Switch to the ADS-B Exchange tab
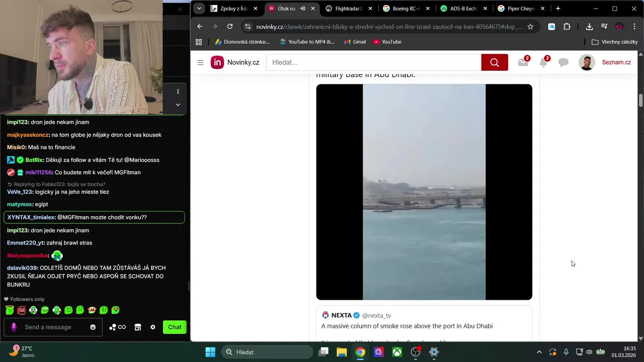 [464, 9]
